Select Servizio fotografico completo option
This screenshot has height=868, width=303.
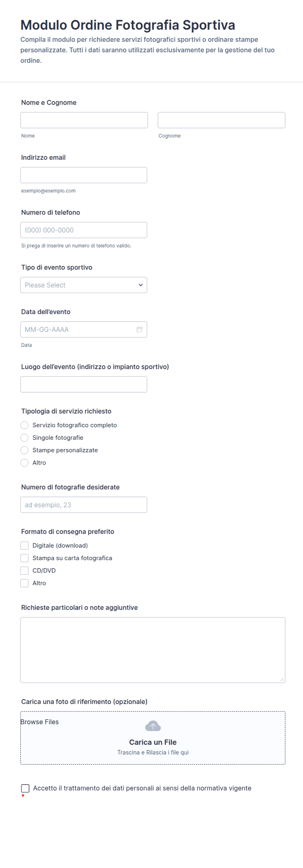(x=25, y=425)
